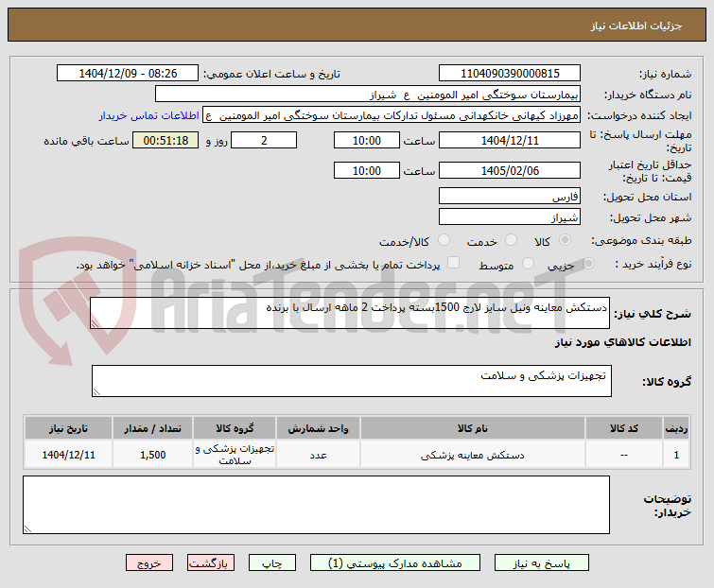Click the چاپ print button
Viewport: 714px width, 588px height.
(x=271, y=563)
